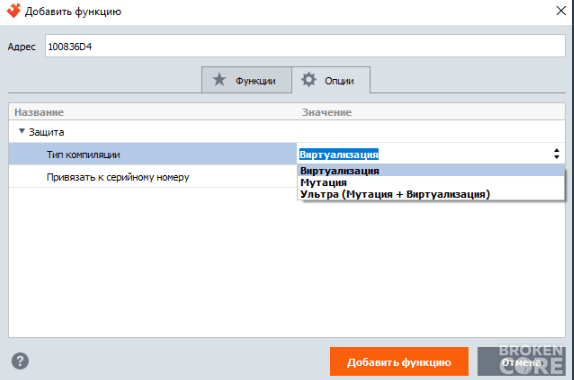
Task: Switch to the Функции tab
Action: coord(246,80)
